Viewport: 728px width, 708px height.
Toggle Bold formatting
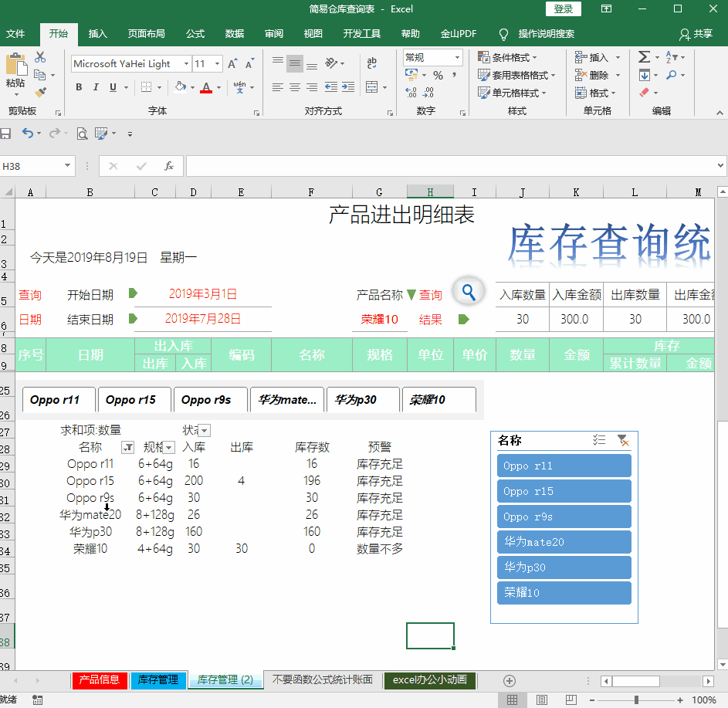(x=79, y=87)
